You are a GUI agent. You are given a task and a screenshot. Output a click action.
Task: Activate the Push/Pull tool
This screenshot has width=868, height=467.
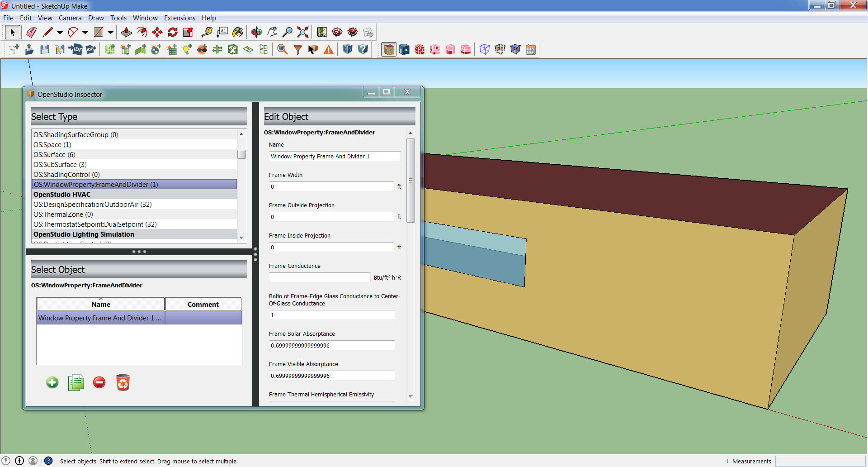pos(127,32)
